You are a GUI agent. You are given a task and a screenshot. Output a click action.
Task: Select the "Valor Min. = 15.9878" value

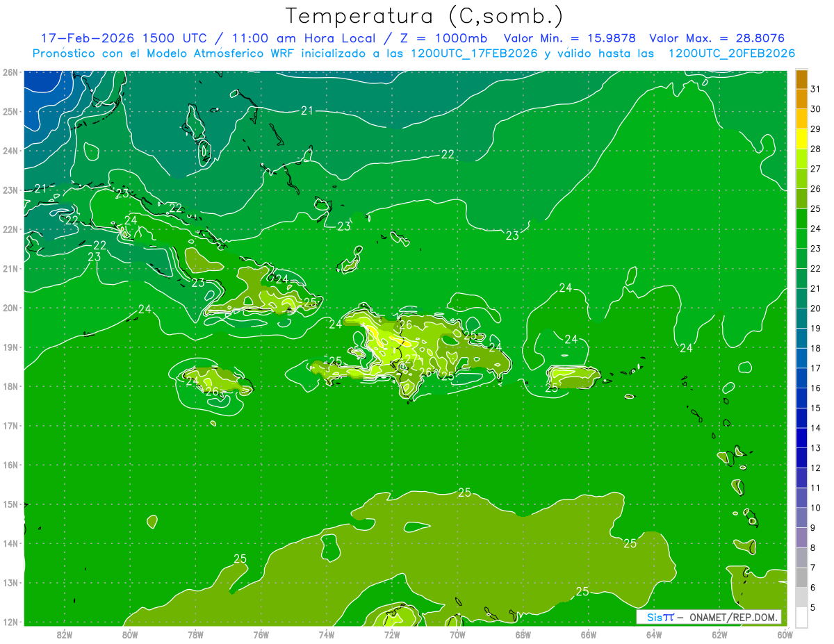(570, 38)
